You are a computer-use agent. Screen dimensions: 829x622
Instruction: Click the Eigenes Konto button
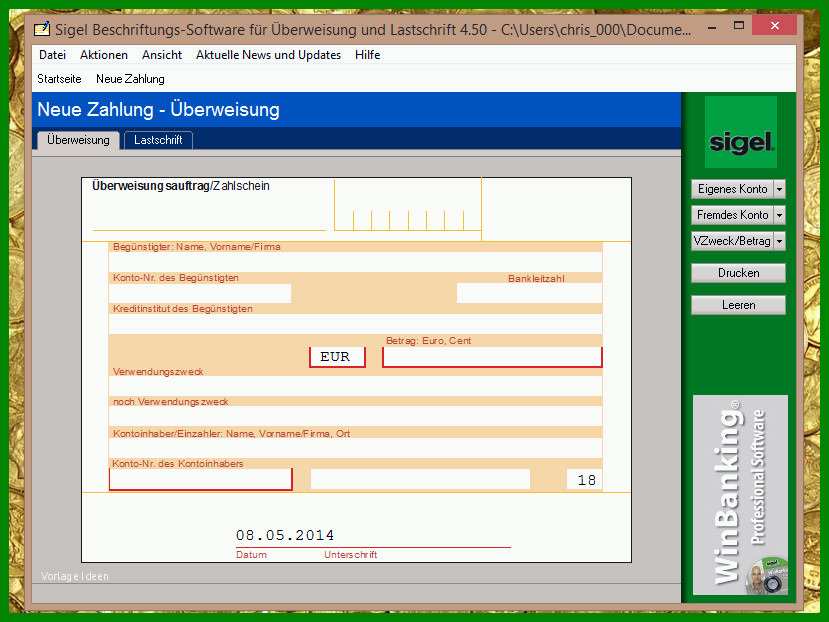click(x=732, y=189)
